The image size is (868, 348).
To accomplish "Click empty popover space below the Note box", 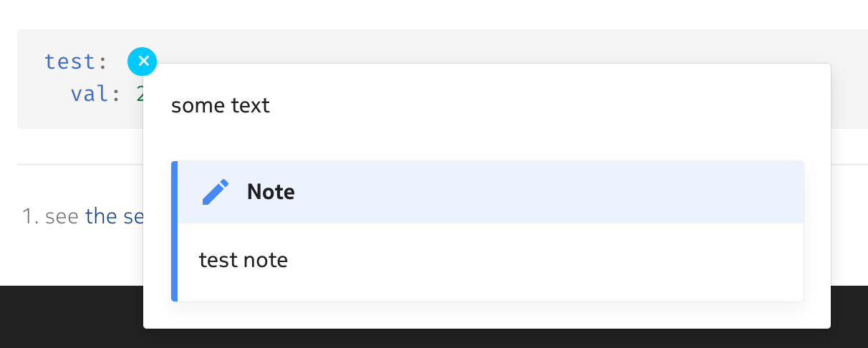I will pyautogui.click(x=487, y=315).
